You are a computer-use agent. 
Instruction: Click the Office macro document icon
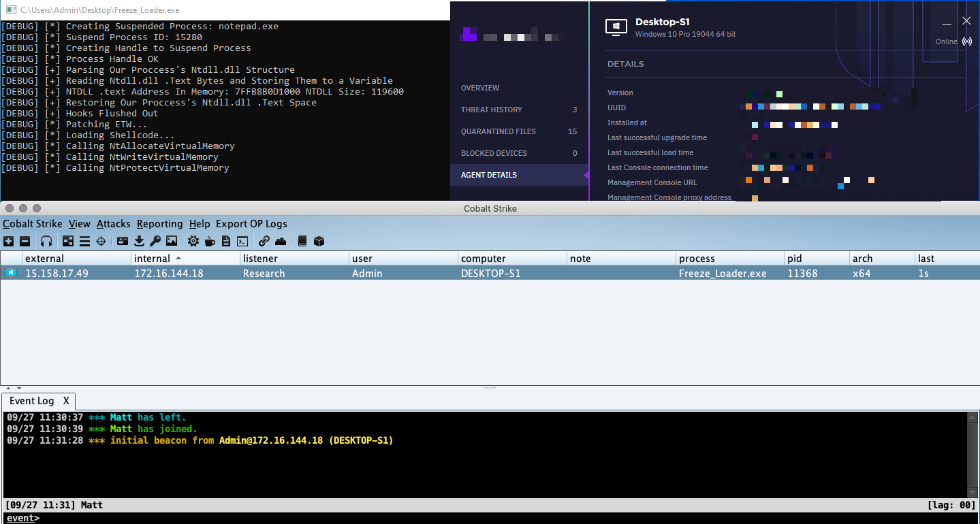point(226,241)
